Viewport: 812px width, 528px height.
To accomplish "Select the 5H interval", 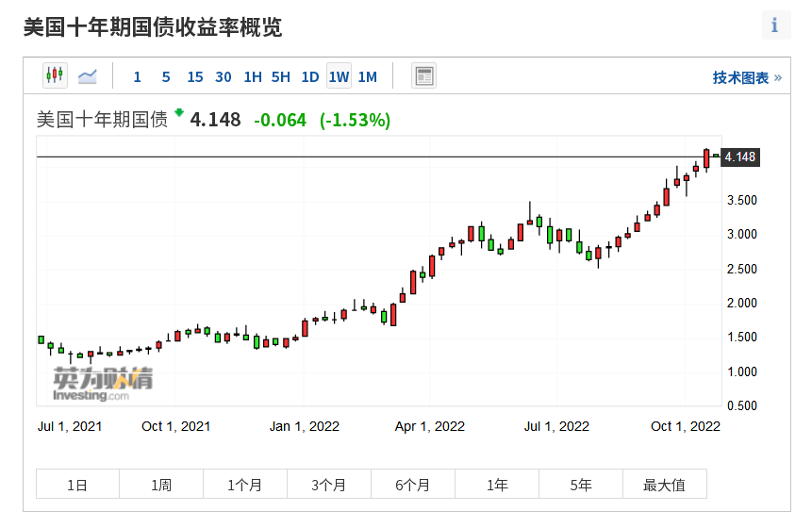I will pyautogui.click(x=281, y=77).
